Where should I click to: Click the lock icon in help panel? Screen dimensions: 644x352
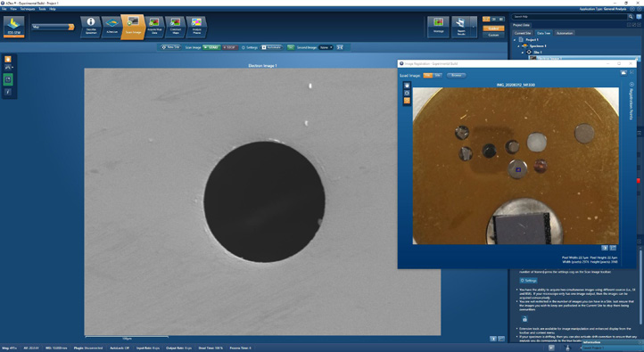524,319
